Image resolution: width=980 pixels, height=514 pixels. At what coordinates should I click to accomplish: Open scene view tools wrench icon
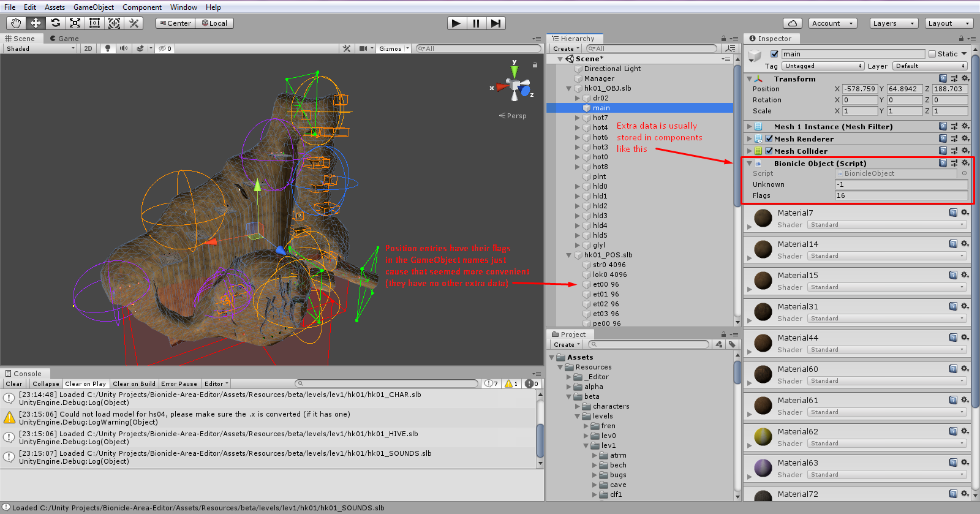tap(347, 48)
